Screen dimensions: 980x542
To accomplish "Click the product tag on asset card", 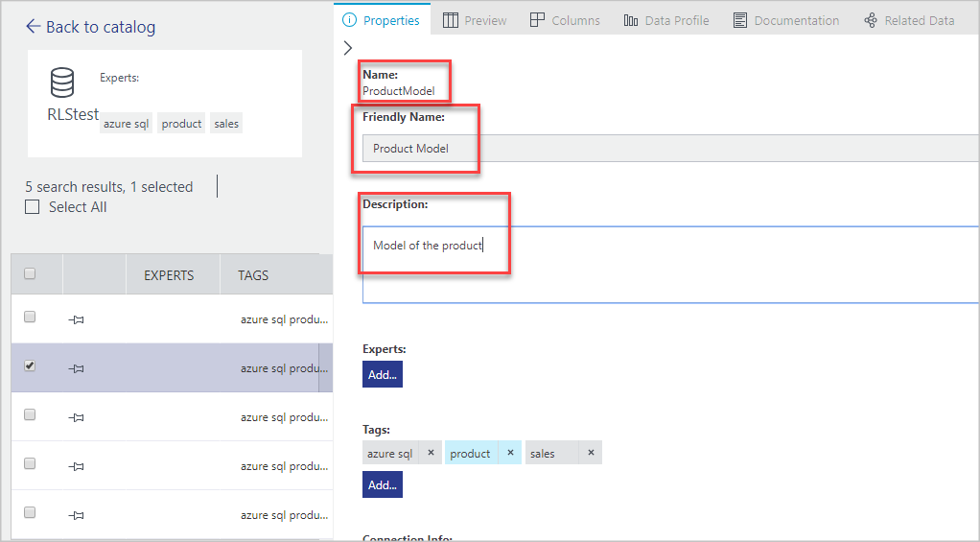I will [x=181, y=123].
